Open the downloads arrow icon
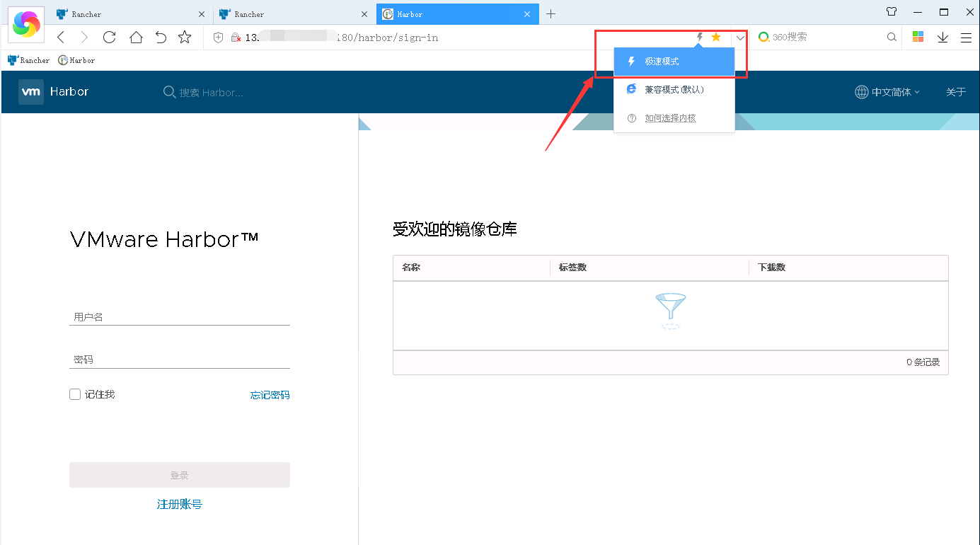 [x=942, y=38]
